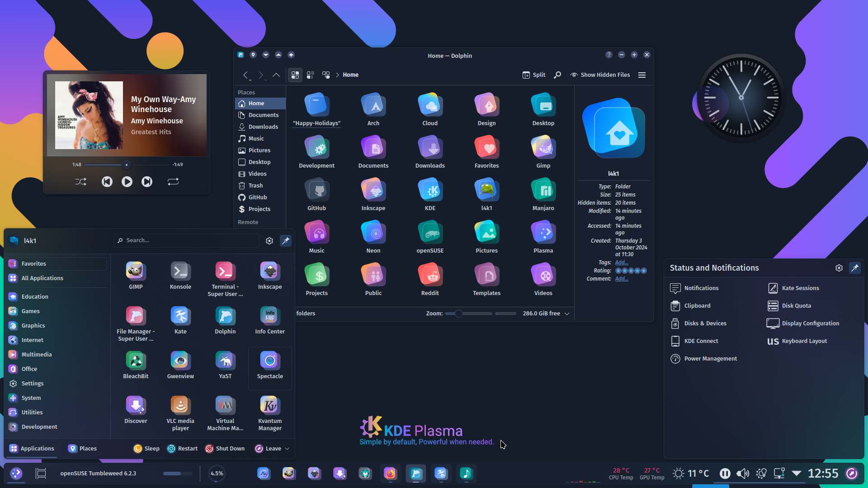Image resolution: width=868 pixels, height=488 pixels.
Task: Launch Kvantum Manager
Action: [x=270, y=413]
